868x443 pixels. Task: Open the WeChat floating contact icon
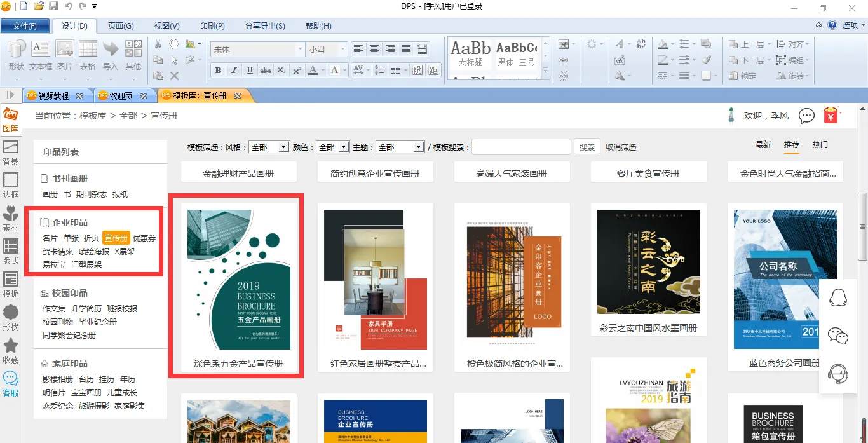point(838,335)
